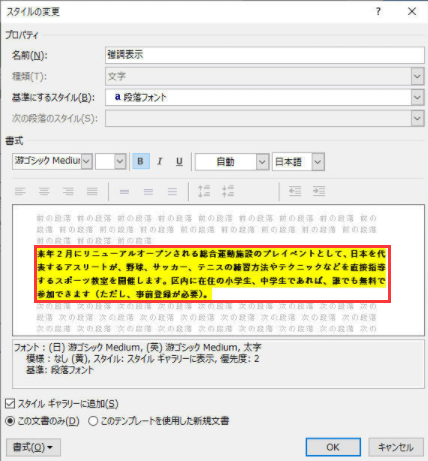
Task: Select このテンプレートを使用した新規文書 radio button
Action: click(93, 421)
